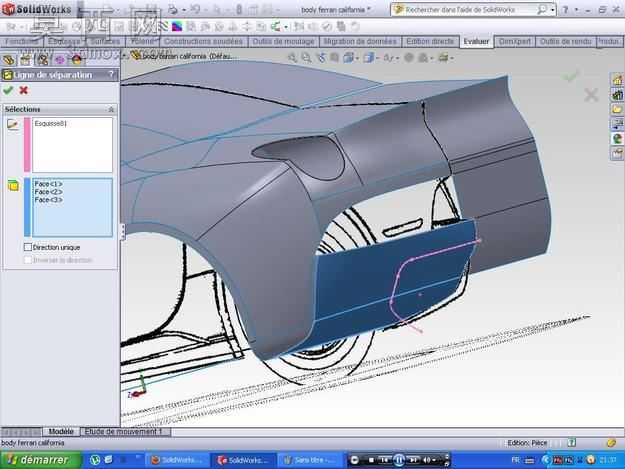The height and width of the screenshot is (469, 625).
Task: Click the colorful curvature toolbar icon
Action: 177,27
